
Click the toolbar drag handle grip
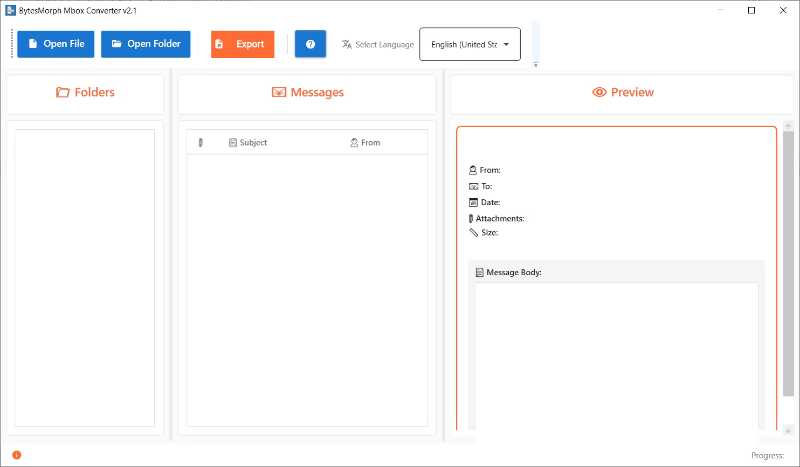click(12, 44)
